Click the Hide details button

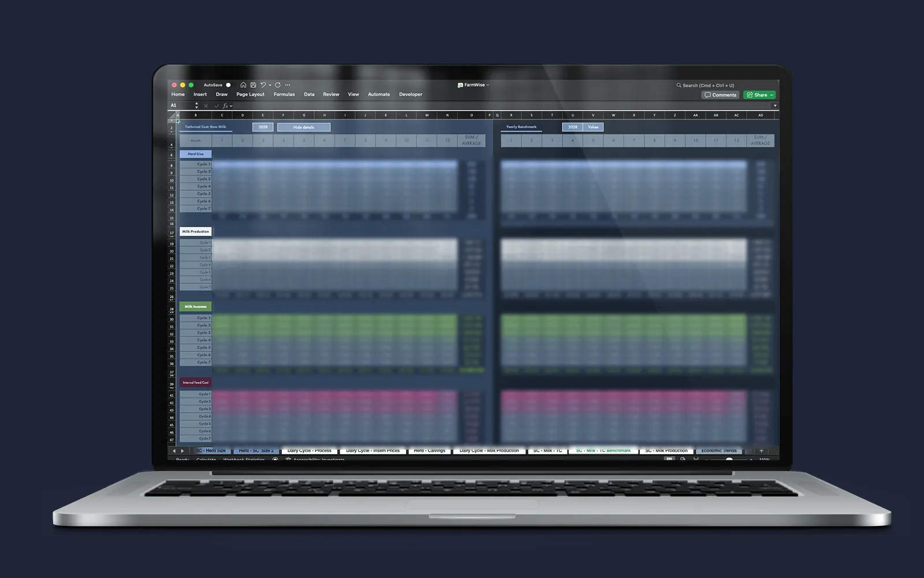(x=304, y=127)
